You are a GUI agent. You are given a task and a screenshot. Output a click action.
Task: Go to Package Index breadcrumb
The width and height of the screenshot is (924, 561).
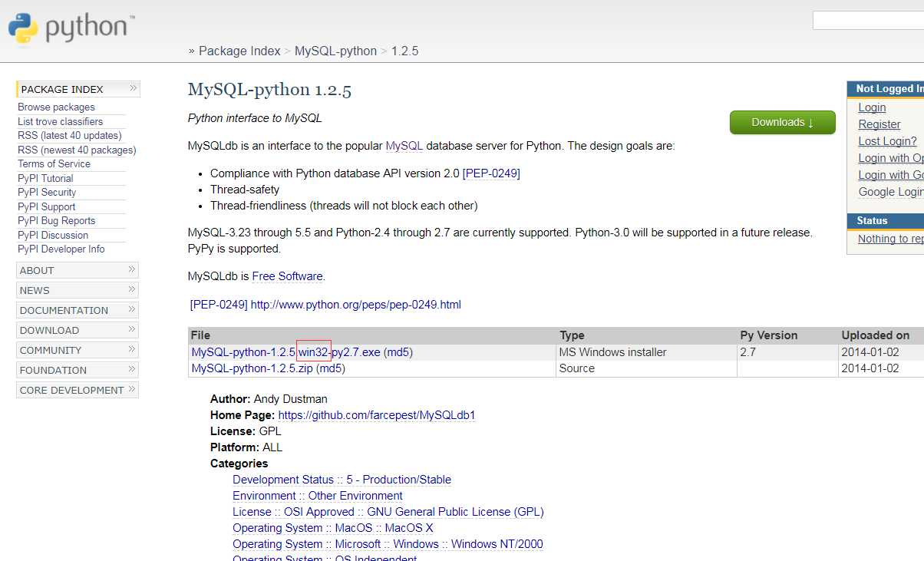click(x=239, y=51)
